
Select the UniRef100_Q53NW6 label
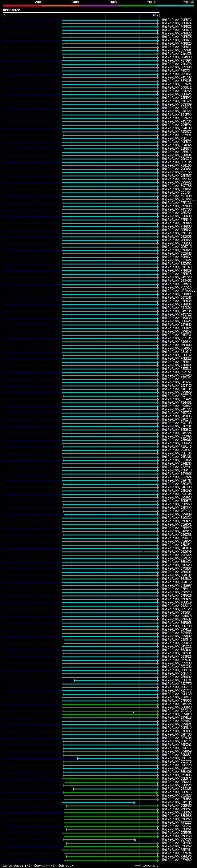coord(177,775)
